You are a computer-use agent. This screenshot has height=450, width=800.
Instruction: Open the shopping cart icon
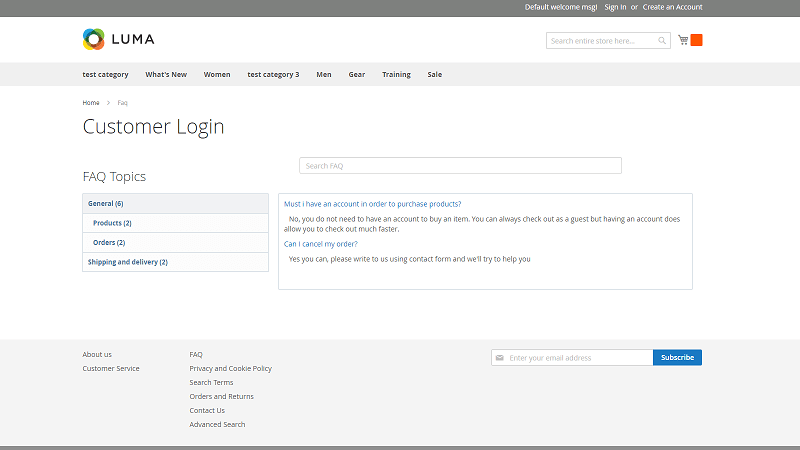(x=683, y=40)
